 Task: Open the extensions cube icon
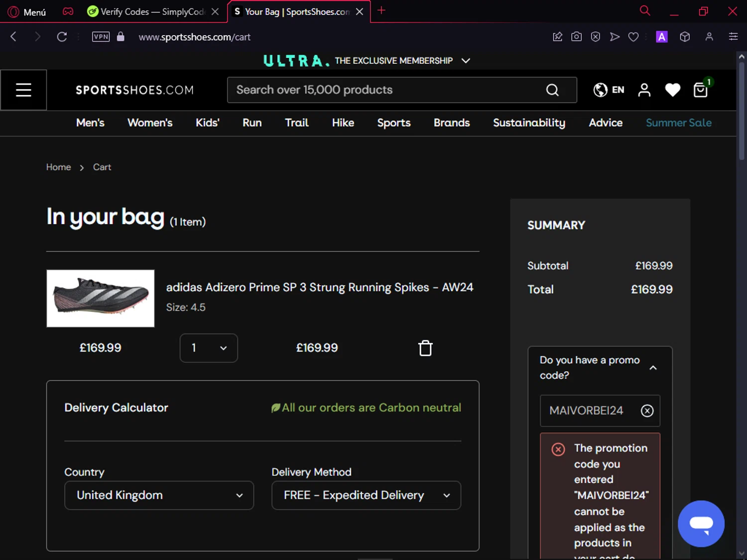(685, 37)
